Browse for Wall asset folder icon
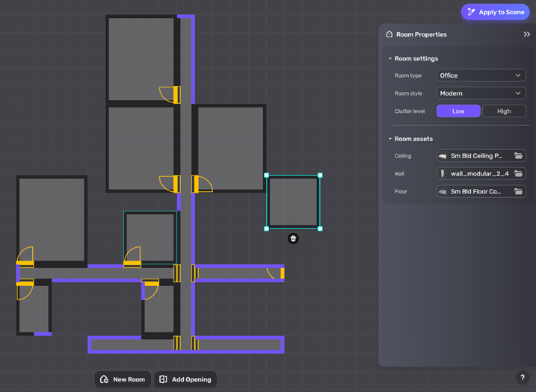 tap(519, 174)
